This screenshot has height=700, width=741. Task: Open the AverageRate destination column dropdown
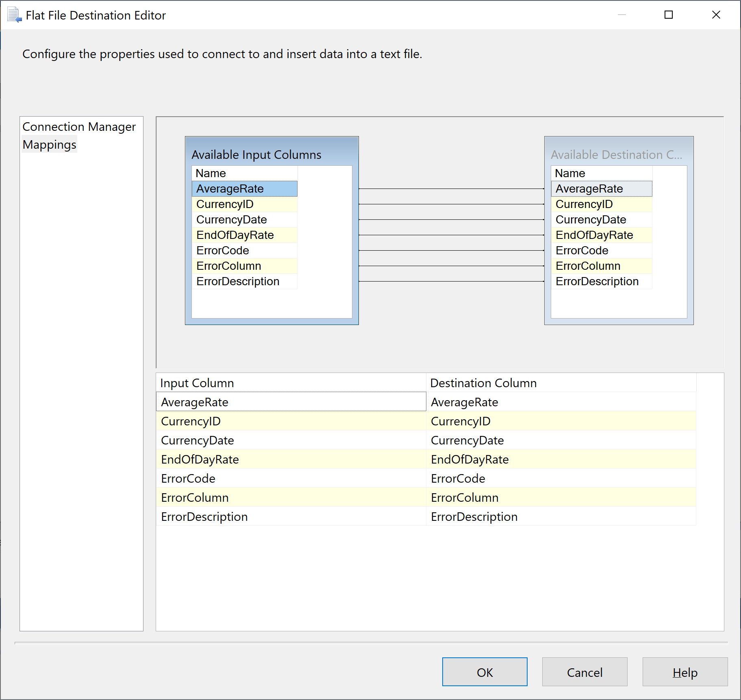tap(561, 402)
